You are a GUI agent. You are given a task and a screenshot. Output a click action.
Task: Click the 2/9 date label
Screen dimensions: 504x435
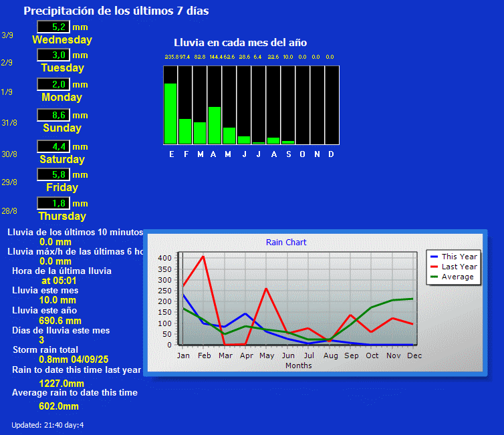[x=7, y=62]
